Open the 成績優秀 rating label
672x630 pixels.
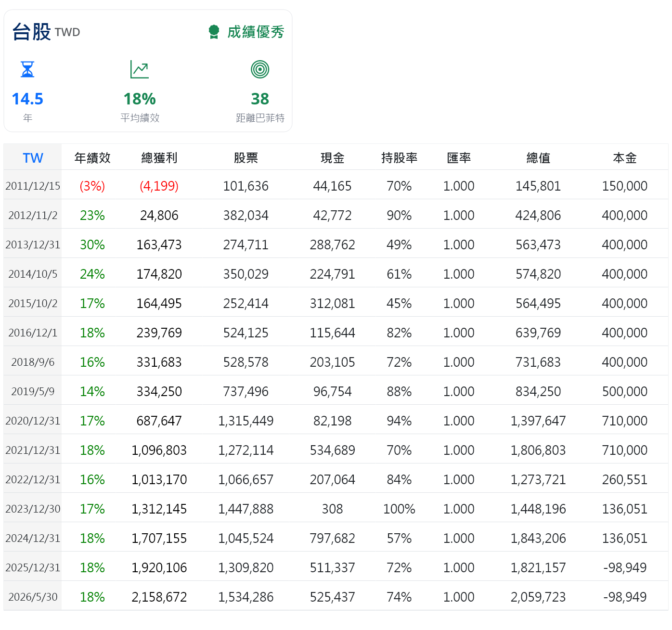click(x=256, y=32)
